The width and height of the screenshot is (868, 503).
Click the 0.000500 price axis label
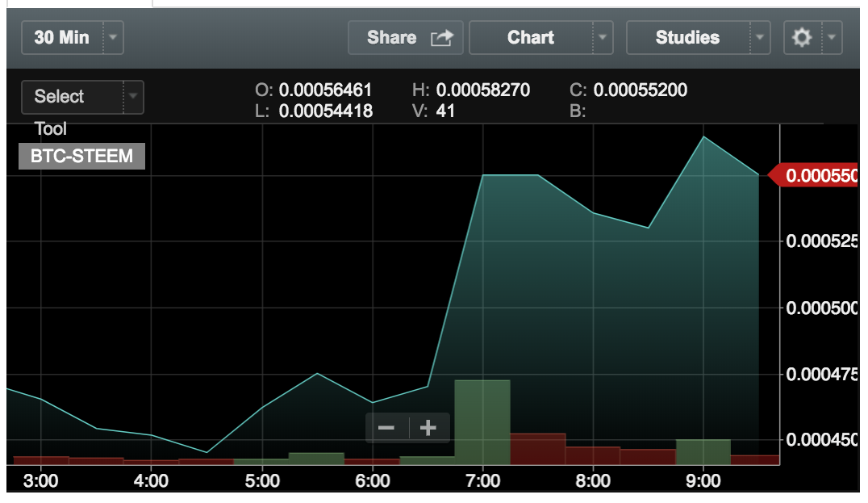click(x=821, y=308)
